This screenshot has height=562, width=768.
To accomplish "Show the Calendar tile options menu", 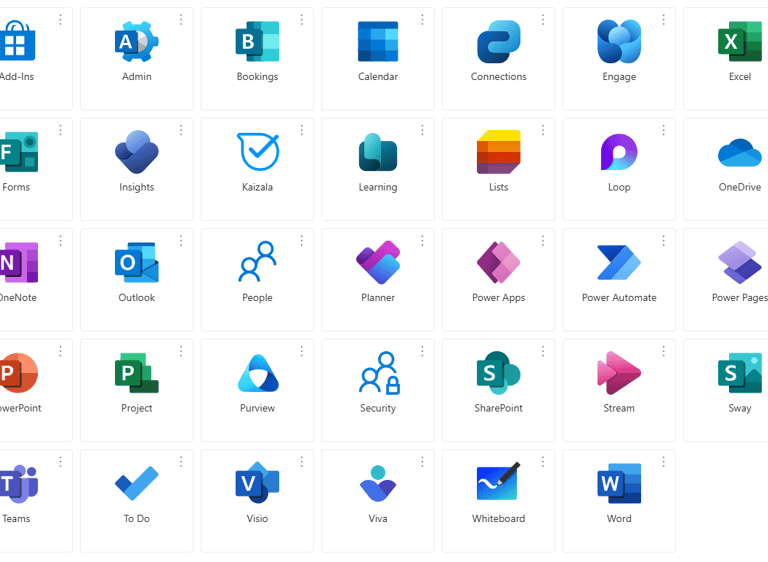I will pyautogui.click(x=422, y=20).
